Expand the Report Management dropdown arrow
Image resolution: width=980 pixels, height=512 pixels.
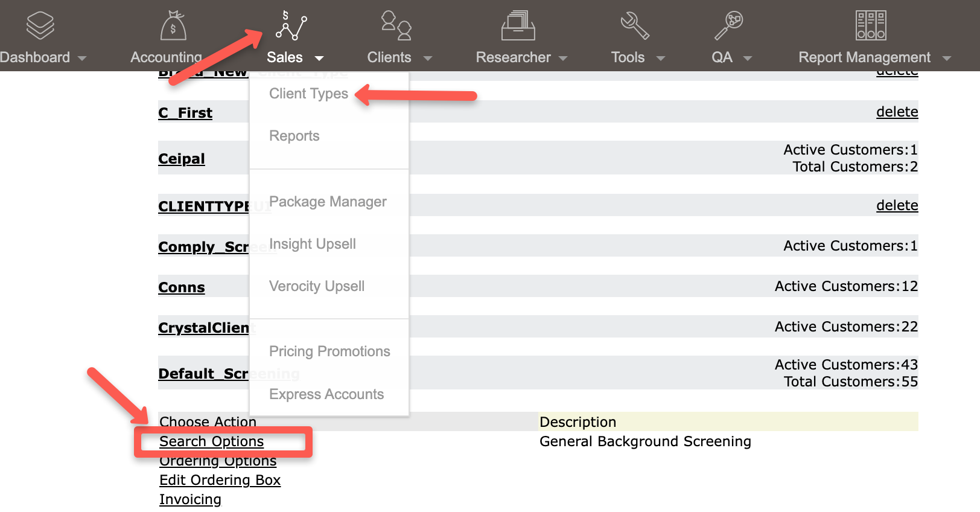click(x=947, y=59)
